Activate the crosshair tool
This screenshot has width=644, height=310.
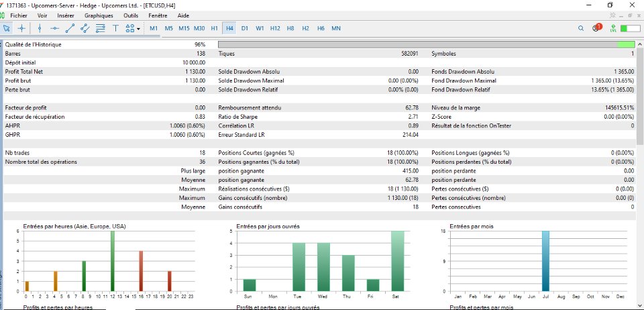(x=21, y=28)
